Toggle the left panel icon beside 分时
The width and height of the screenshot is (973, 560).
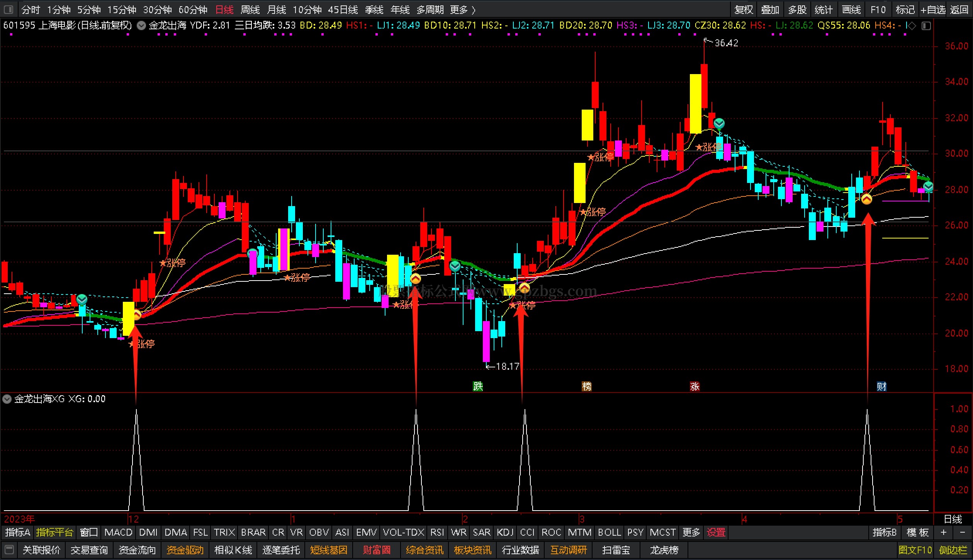coord(8,9)
